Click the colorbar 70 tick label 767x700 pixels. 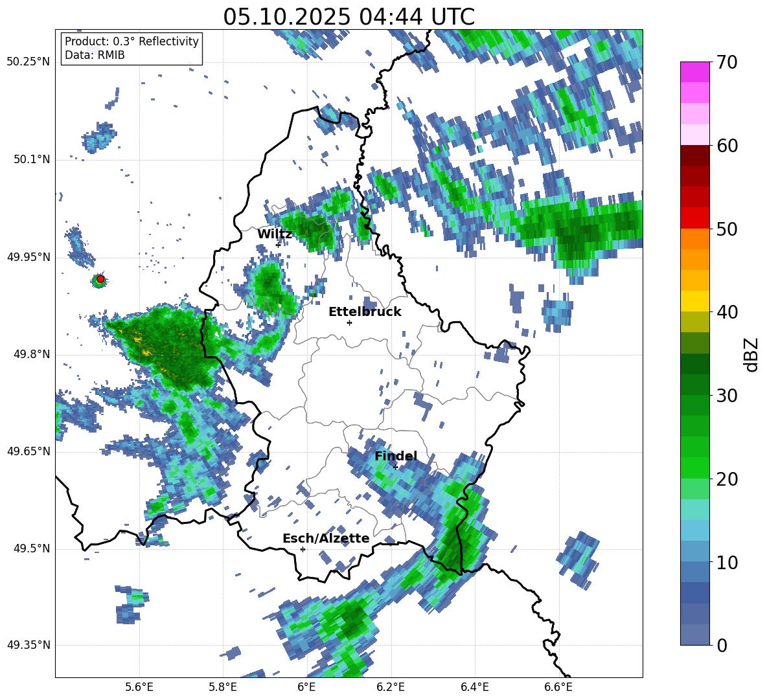[x=727, y=63]
